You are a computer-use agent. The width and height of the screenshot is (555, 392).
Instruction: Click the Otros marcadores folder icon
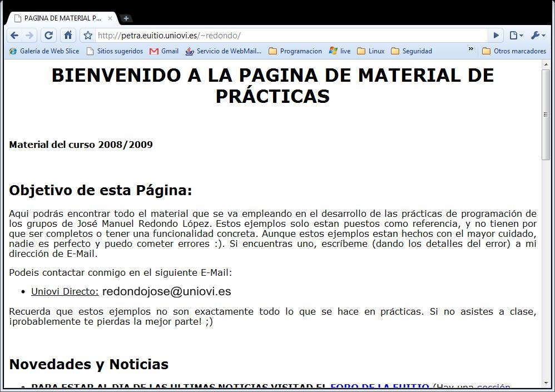tap(487, 51)
